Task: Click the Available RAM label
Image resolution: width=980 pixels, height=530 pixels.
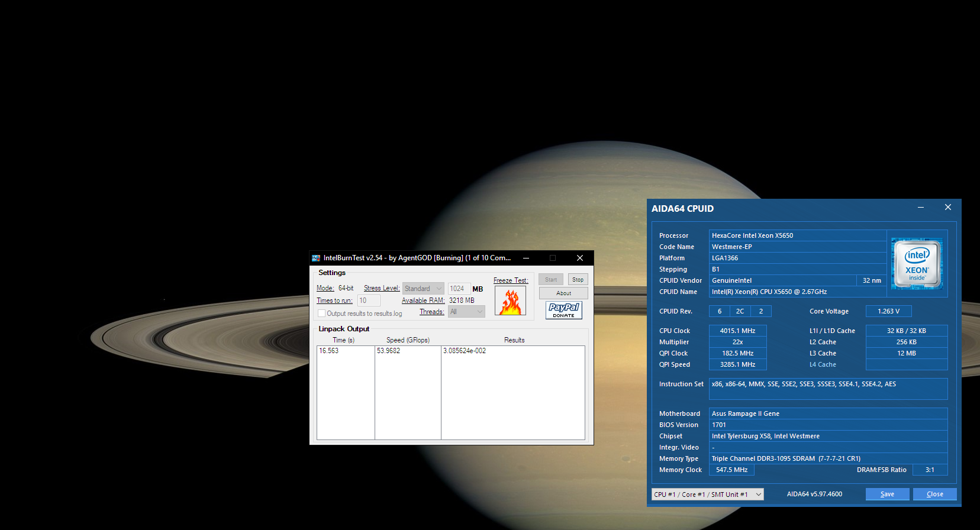Action: 423,300
